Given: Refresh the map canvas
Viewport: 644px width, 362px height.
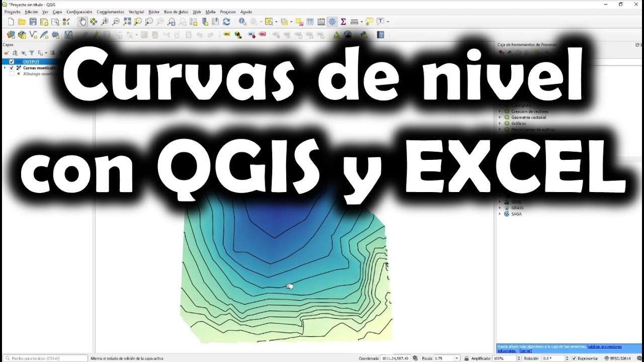Looking at the screenshot, I should coord(226,22).
